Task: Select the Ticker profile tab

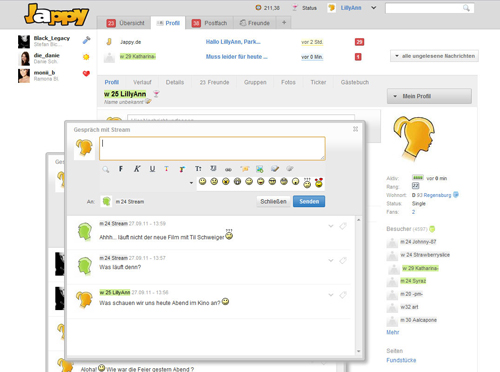Action: pyautogui.click(x=318, y=82)
